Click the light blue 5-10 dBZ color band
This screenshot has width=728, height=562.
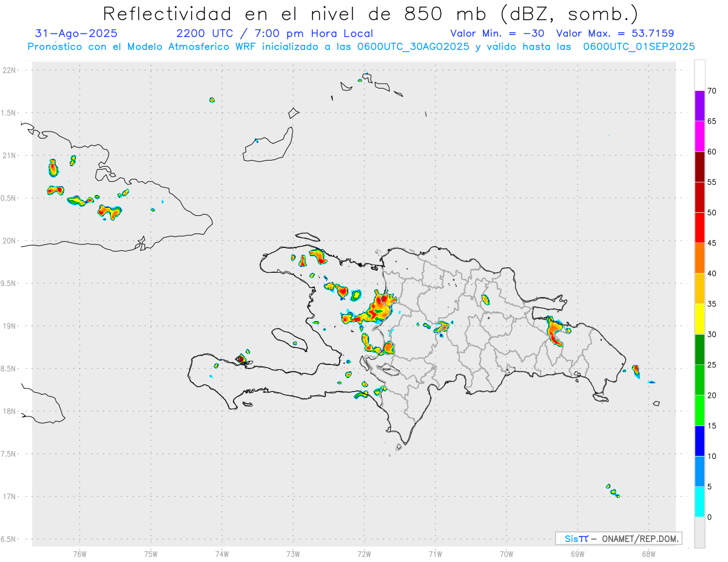coord(699,472)
